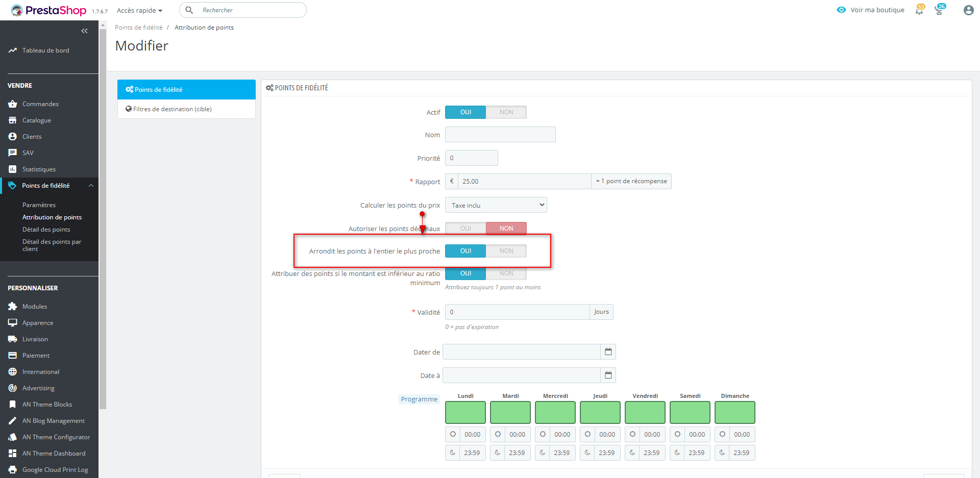Open the trophy gamification icon

pos(939,10)
